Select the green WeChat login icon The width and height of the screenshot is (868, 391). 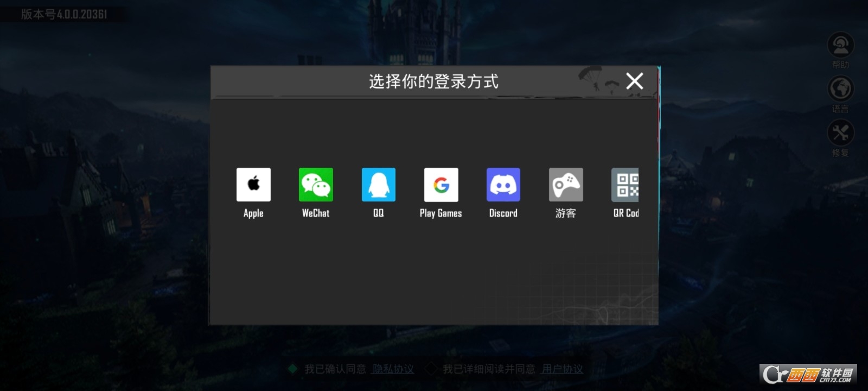click(x=316, y=185)
